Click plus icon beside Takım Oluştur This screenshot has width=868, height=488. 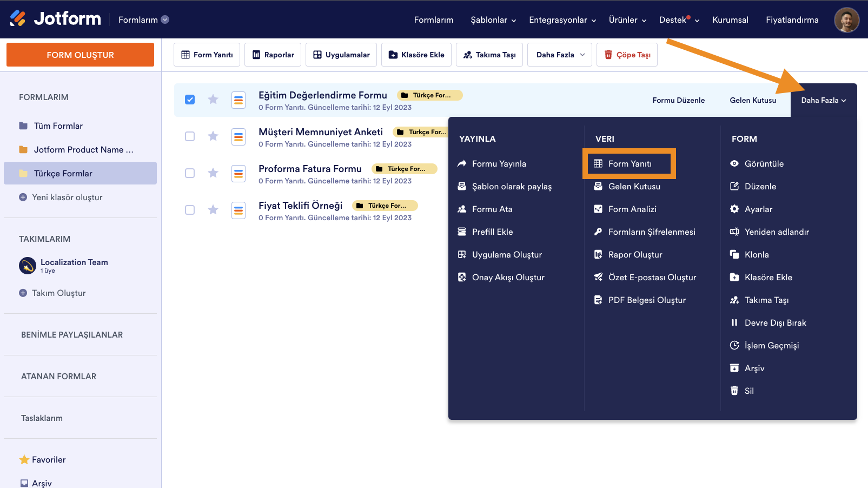tap(23, 293)
